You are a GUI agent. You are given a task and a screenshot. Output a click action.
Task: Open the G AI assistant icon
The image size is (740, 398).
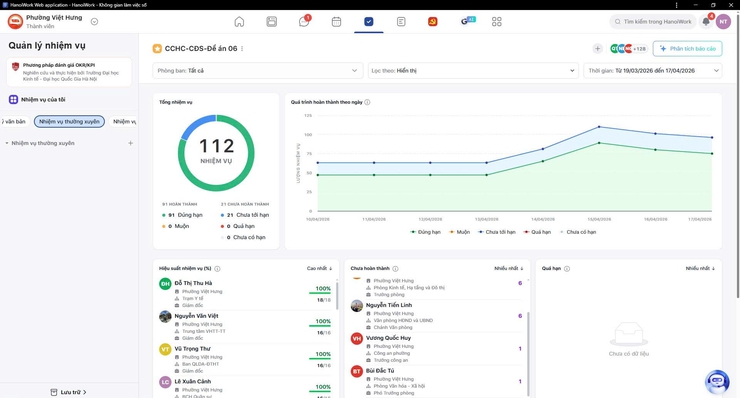point(467,21)
